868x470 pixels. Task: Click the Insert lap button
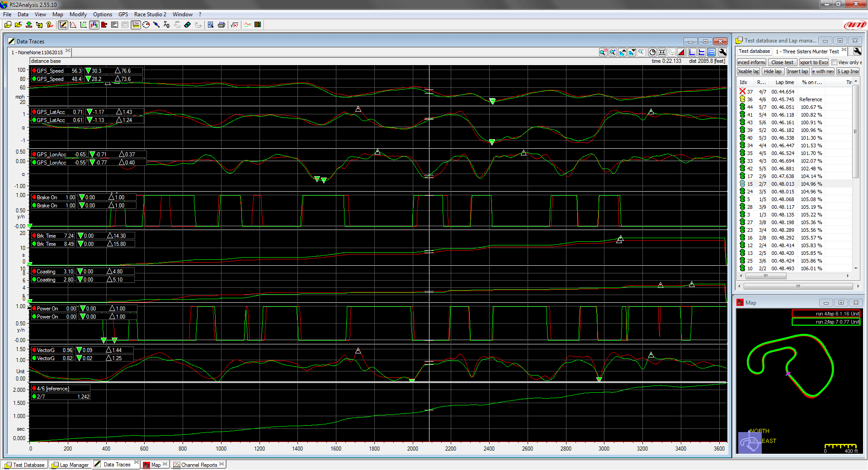pos(797,71)
